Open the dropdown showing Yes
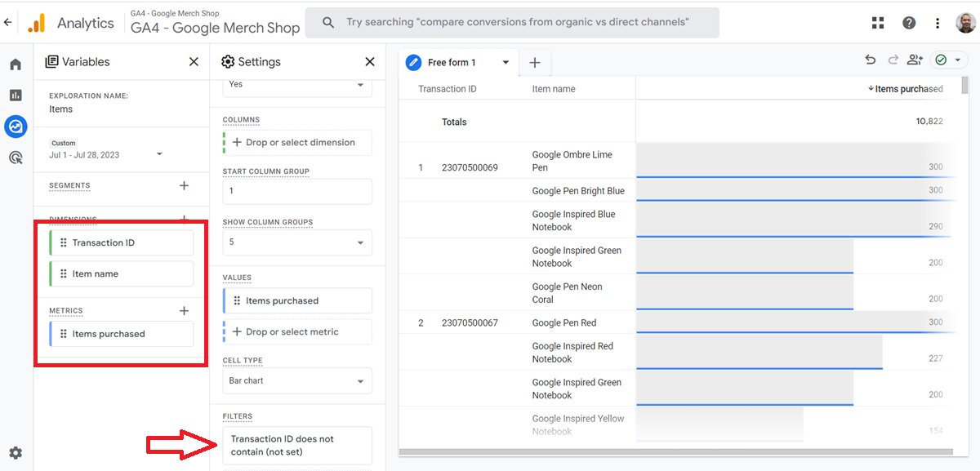980x471 pixels. tap(297, 85)
